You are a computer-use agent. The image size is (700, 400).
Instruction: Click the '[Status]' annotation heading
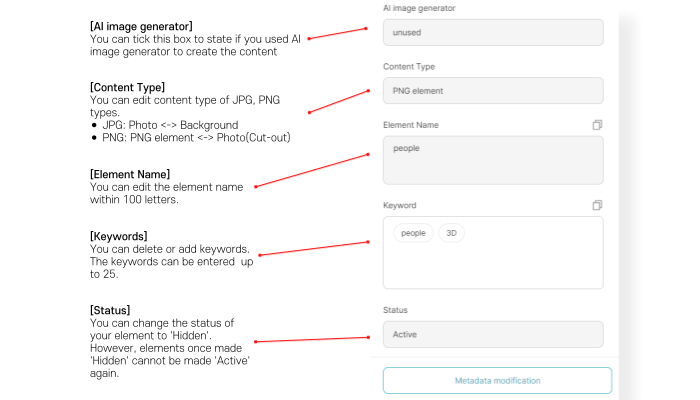pyautogui.click(x=110, y=310)
